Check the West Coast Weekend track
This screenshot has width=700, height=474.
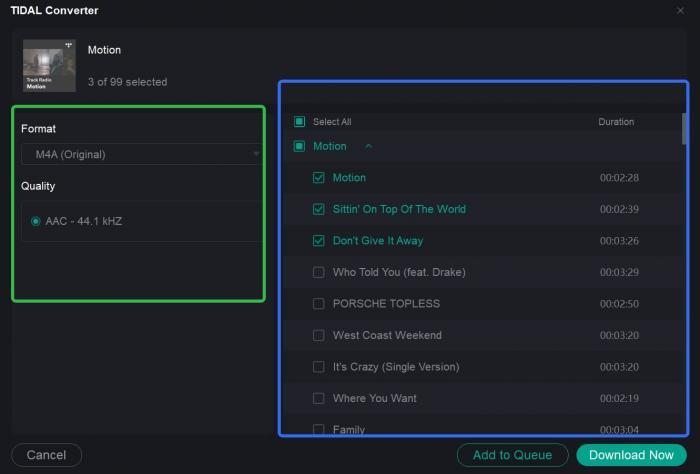point(319,335)
